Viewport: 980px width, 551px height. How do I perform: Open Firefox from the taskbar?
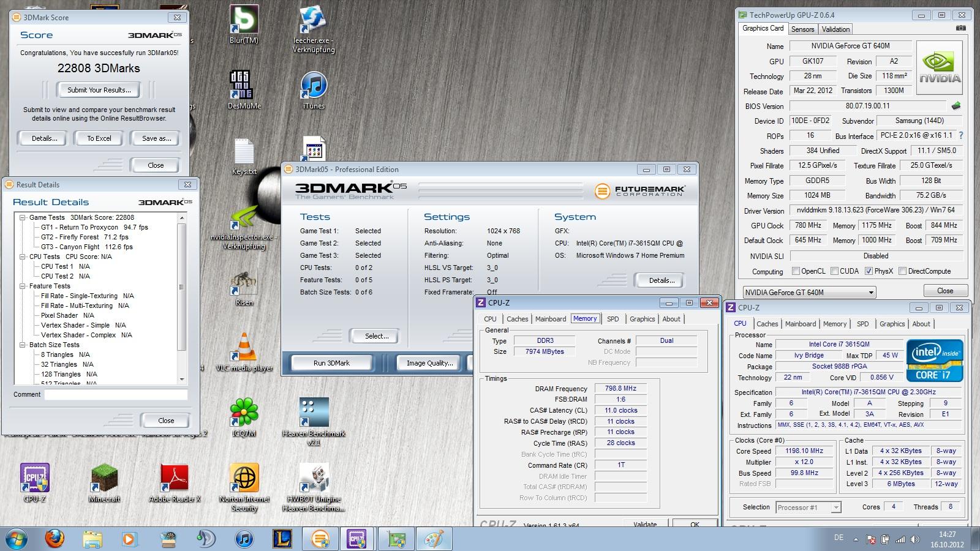click(55, 539)
